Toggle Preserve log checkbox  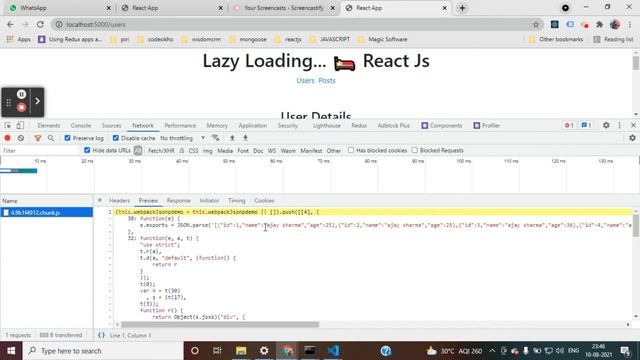(x=67, y=138)
